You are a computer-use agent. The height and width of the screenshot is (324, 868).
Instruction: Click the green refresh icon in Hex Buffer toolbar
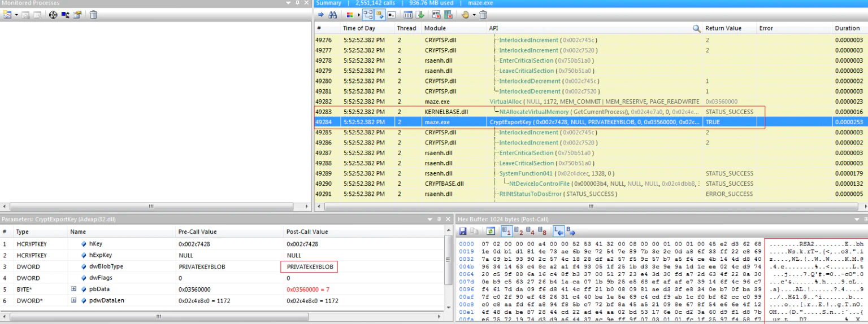tap(491, 231)
